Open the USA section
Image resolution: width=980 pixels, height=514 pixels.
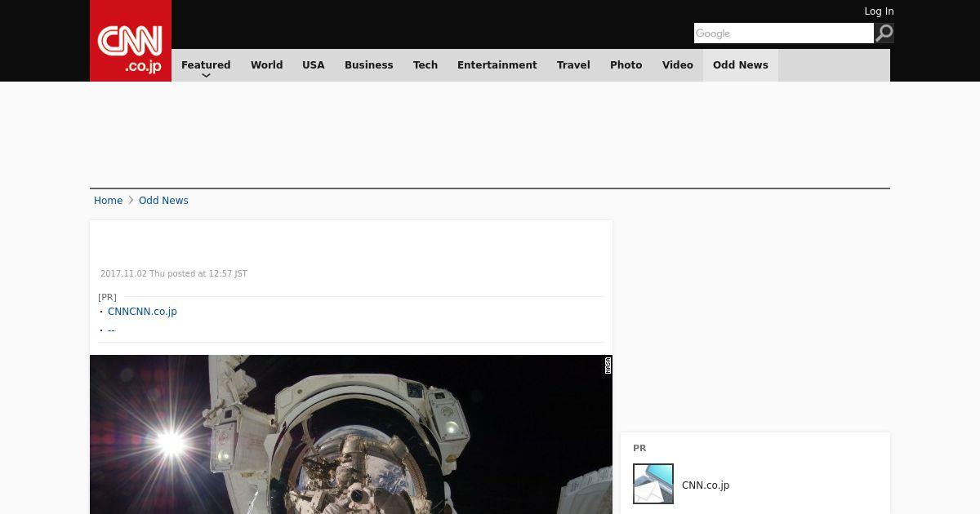tap(314, 65)
